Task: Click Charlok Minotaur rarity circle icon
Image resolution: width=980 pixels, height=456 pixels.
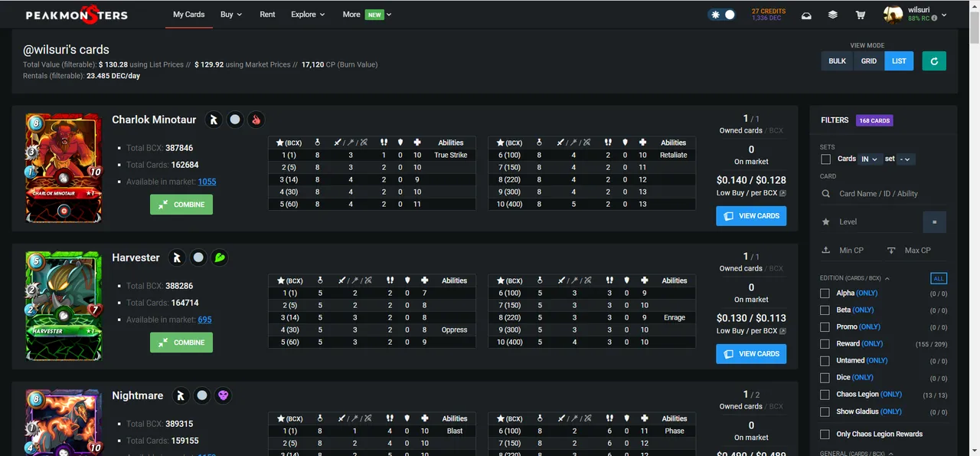Action: 235,120
